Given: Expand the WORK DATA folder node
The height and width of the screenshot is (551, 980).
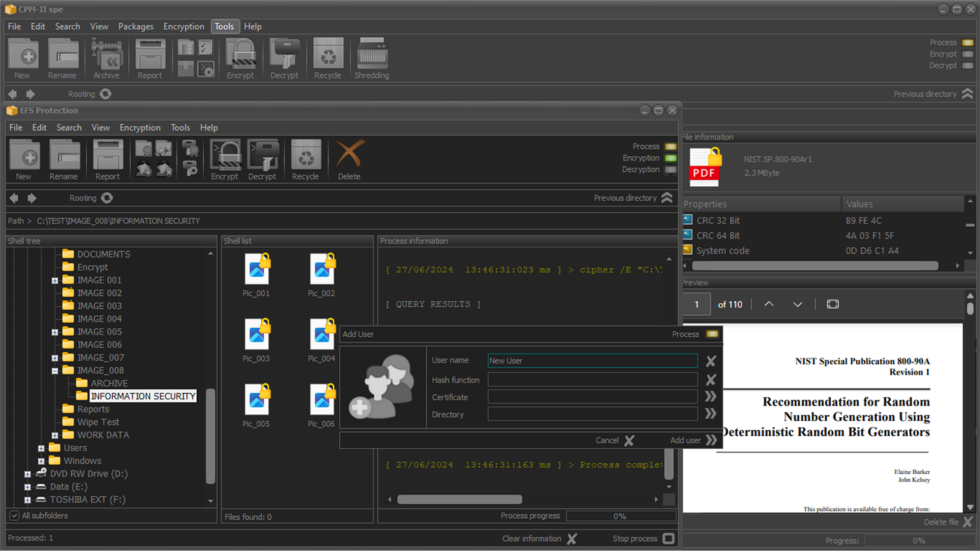Looking at the screenshot, I should [55, 435].
